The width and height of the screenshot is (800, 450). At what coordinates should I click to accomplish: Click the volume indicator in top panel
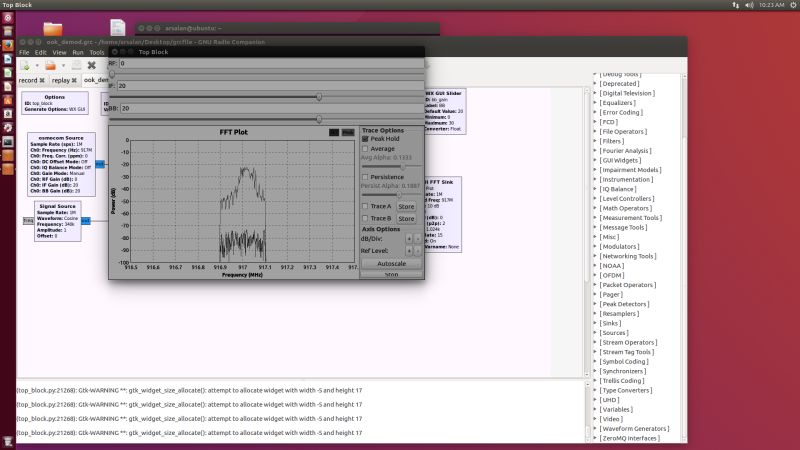(x=749, y=5)
